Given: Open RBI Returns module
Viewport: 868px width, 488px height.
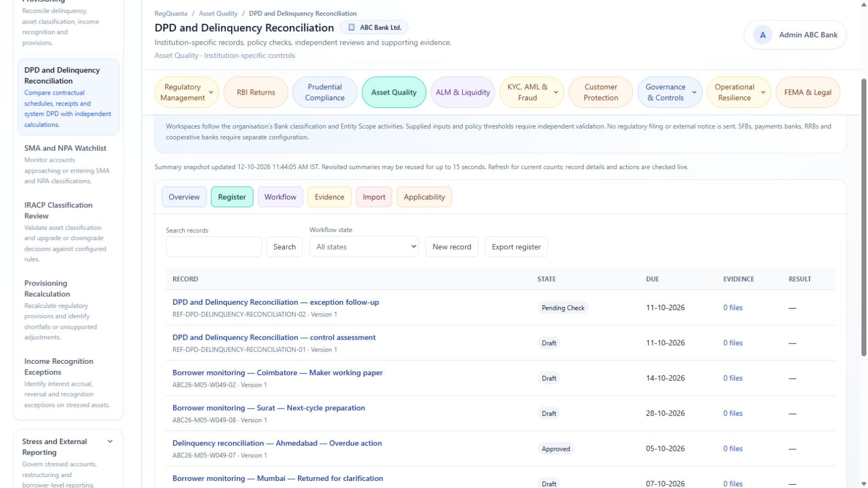Looking at the screenshot, I should (x=256, y=92).
